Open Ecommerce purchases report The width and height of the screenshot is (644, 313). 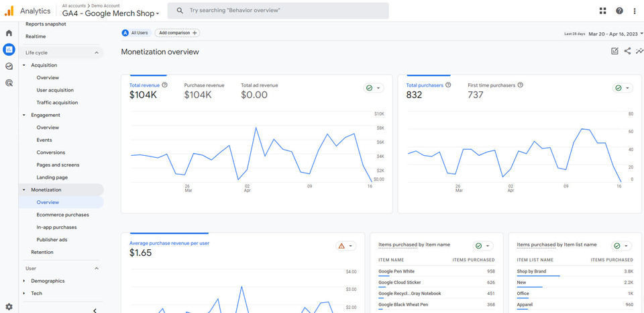click(x=62, y=215)
